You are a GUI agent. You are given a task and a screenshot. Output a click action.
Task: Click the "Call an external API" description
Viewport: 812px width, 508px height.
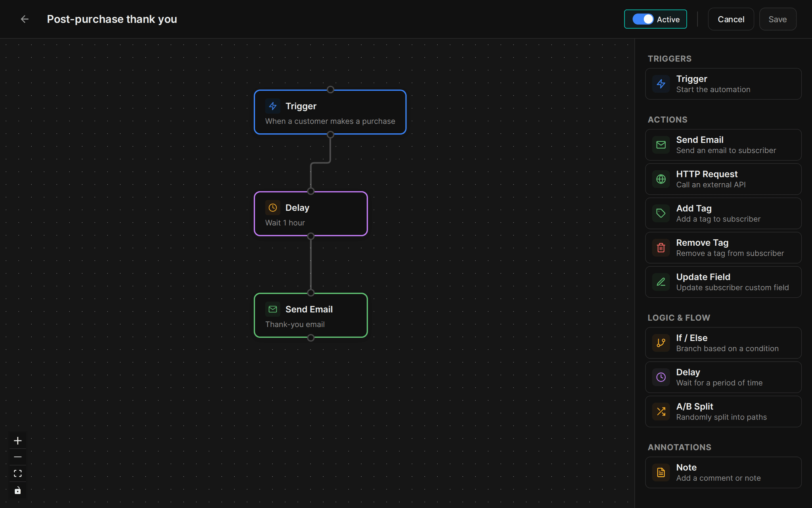point(711,185)
